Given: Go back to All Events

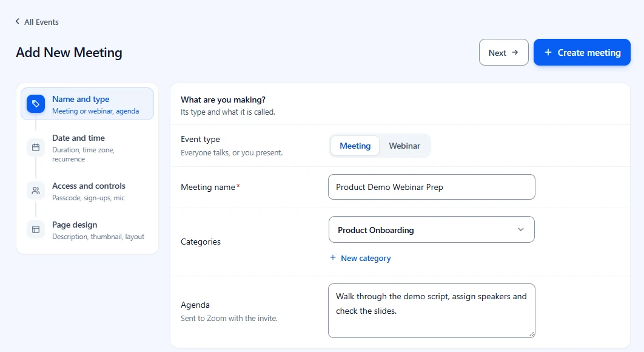Looking at the screenshot, I should (37, 22).
